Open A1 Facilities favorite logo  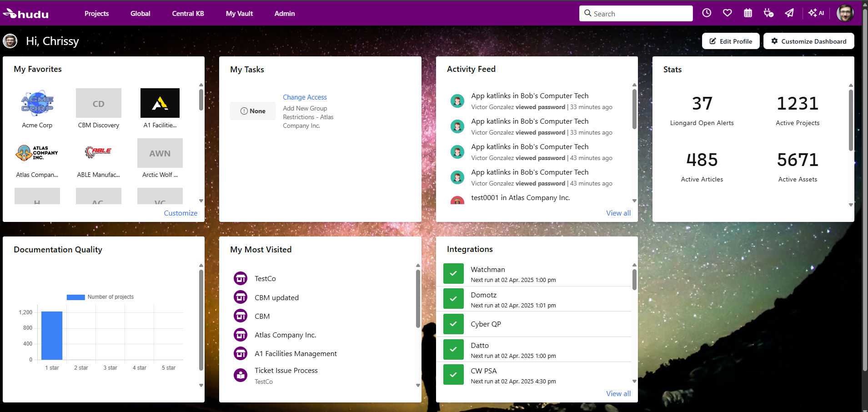pyautogui.click(x=160, y=103)
